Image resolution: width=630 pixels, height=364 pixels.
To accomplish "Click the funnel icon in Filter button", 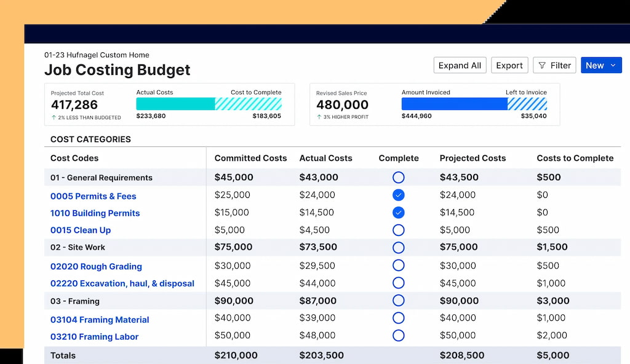I will tap(542, 65).
